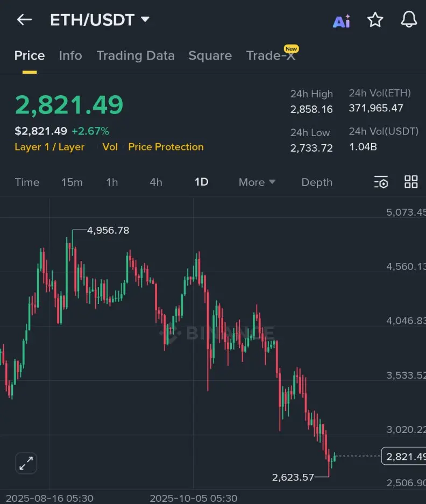Open the grid layout icon
Screen dimensions: 426x504
[x=411, y=182]
